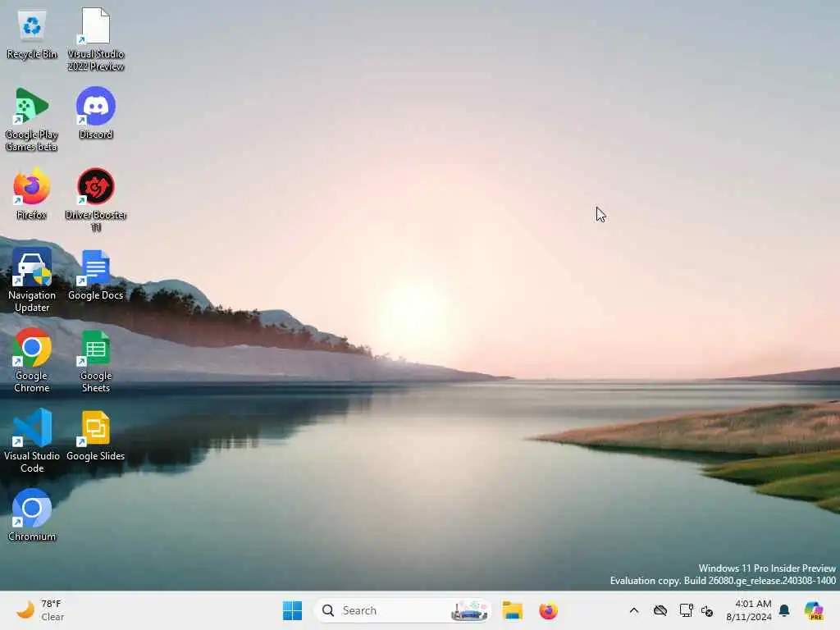Image resolution: width=840 pixels, height=630 pixels.
Task: Open the notification bell icon
Action: [x=784, y=610]
